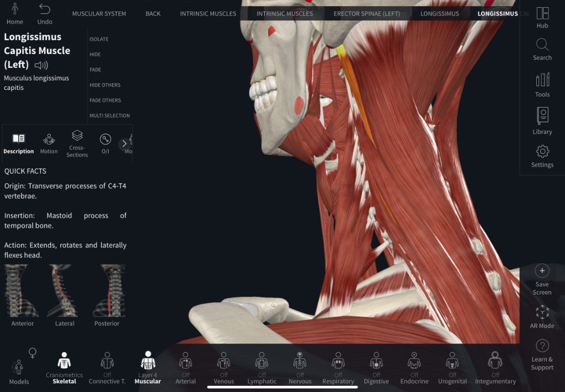This screenshot has height=392, width=565.
Task: Switch to the Motion tab
Action: [49, 143]
